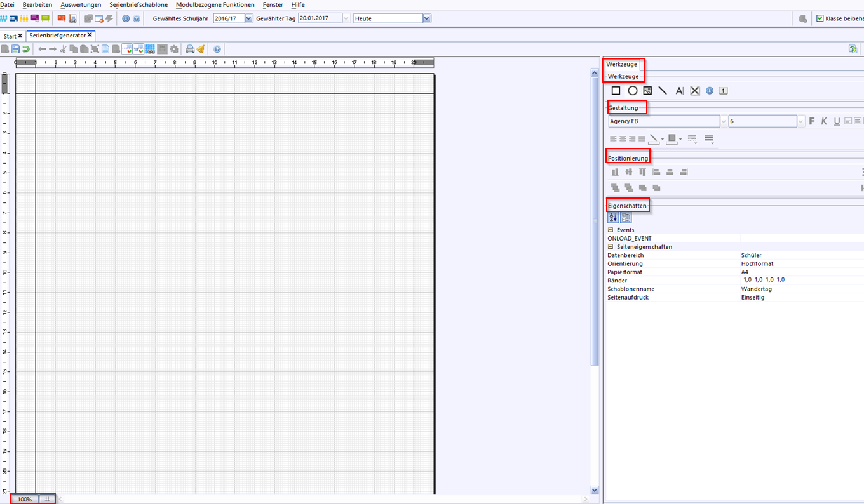Pick the line color swatch
864x504 pixels.
tap(654, 138)
